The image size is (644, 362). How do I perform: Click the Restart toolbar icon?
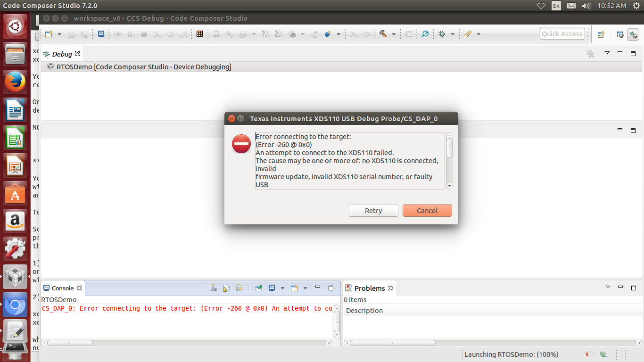pyautogui.click(x=315, y=34)
